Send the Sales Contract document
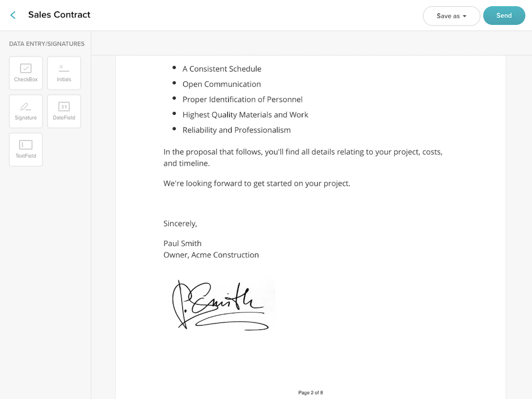Viewport: 532px width, 399px height. [504, 15]
